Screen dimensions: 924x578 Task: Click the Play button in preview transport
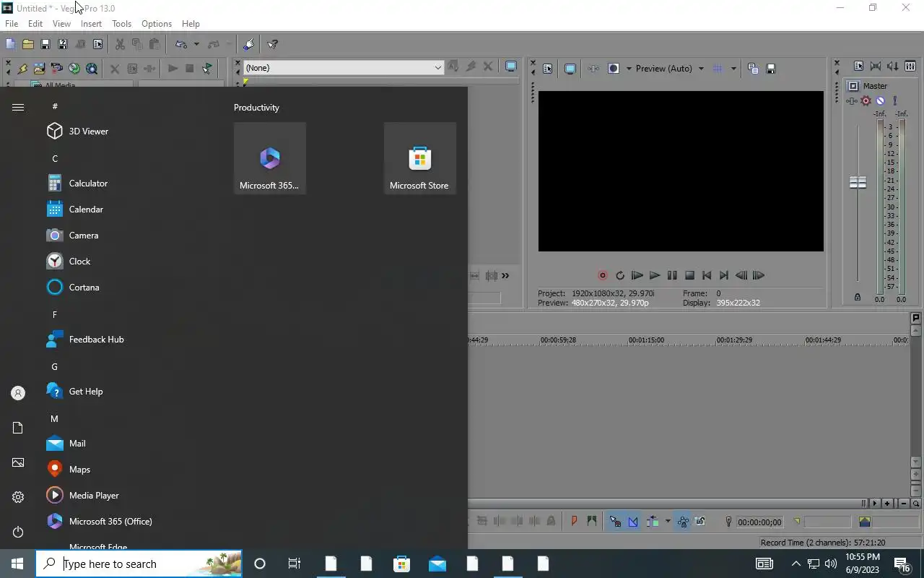click(654, 275)
